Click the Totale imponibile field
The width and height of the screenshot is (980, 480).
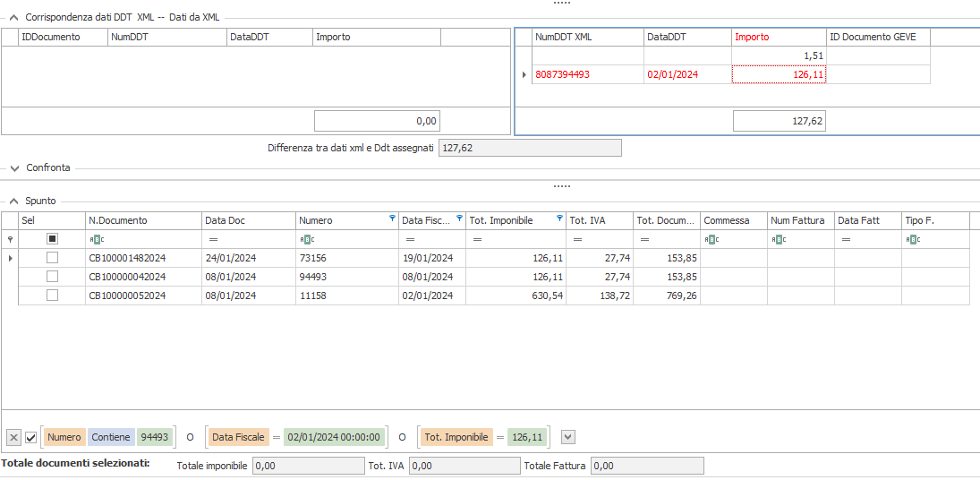coord(308,466)
